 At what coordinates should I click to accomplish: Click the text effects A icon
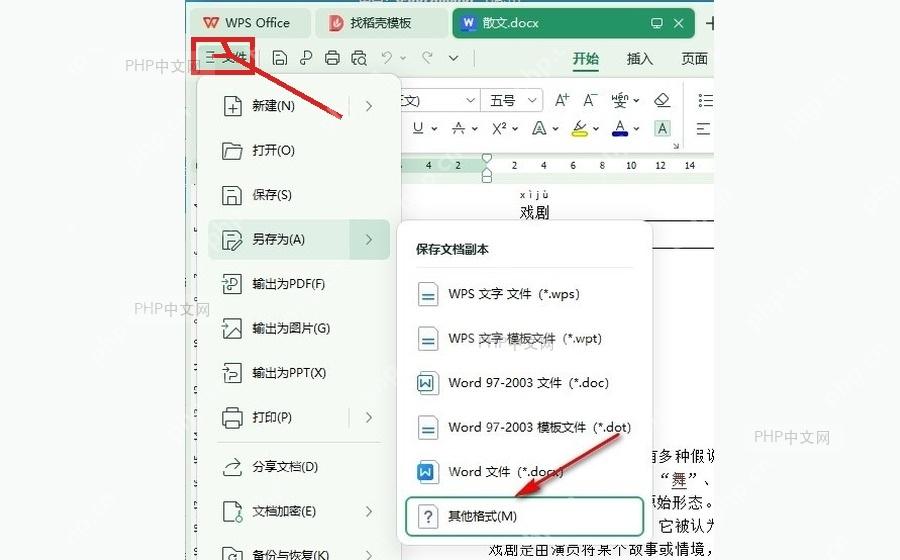pos(539,128)
